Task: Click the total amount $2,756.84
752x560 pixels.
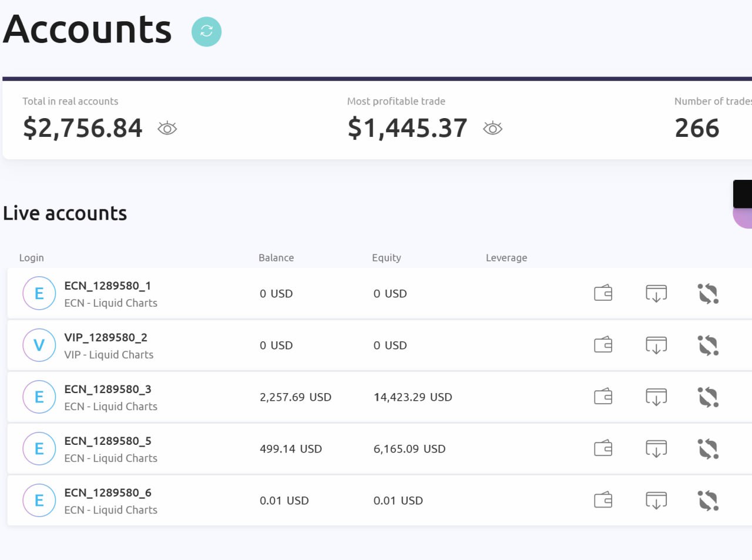Action: [x=83, y=128]
